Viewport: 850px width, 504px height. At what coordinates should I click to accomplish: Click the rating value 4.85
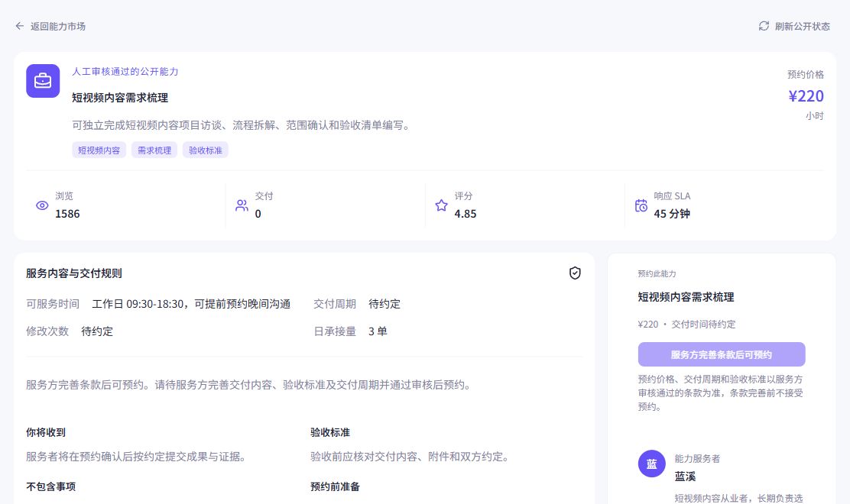tap(466, 214)
